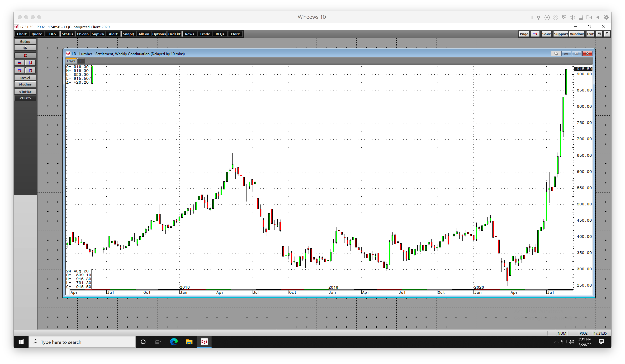Image resolution: width=625 pixels, height=364 pixels.
Task: Click the Exit button
Action: pos(590,34)
